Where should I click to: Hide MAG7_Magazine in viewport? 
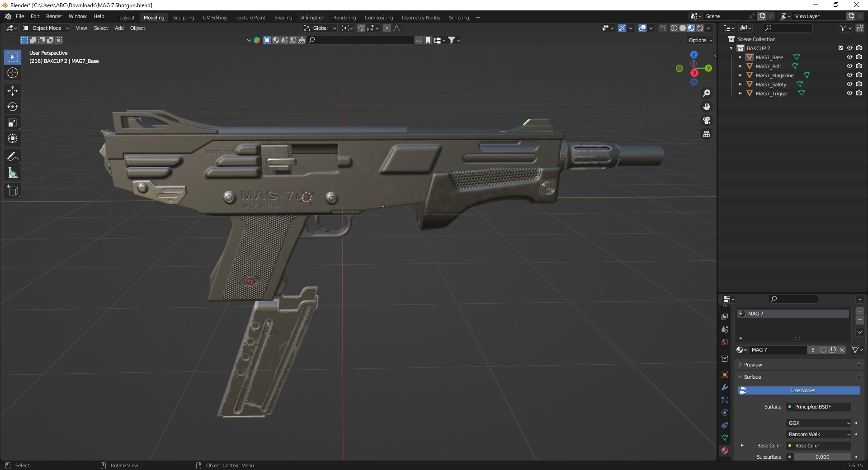(849, 75)
